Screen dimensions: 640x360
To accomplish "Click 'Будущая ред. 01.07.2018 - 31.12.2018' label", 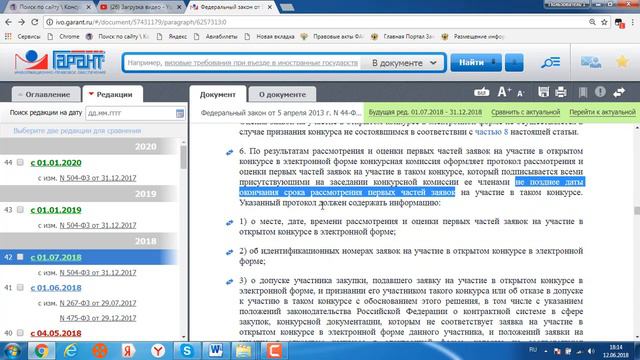I will [425, 112].
